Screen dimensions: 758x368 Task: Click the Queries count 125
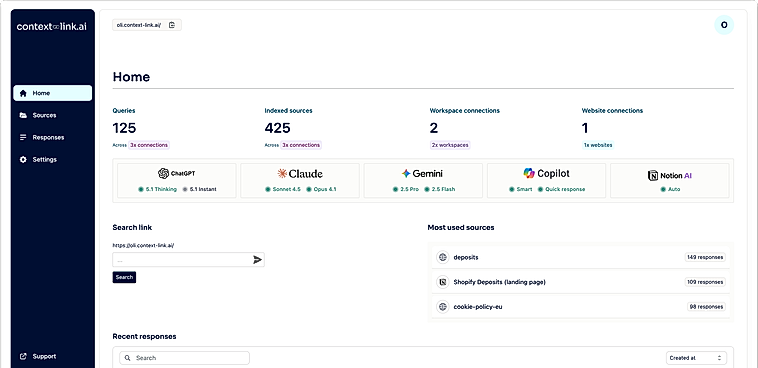tap(124, 128)
